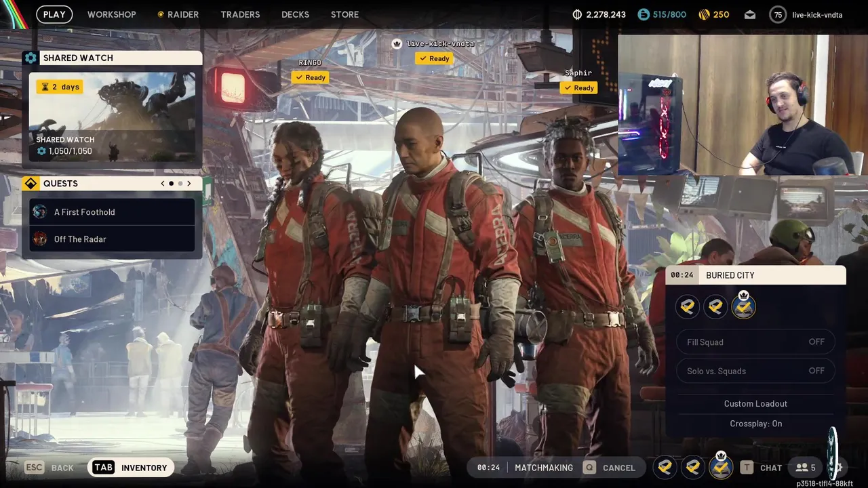Click the T key hint icon
This screenshot has height=488, width=868.
pyautogui.click(x=747, y=468)
